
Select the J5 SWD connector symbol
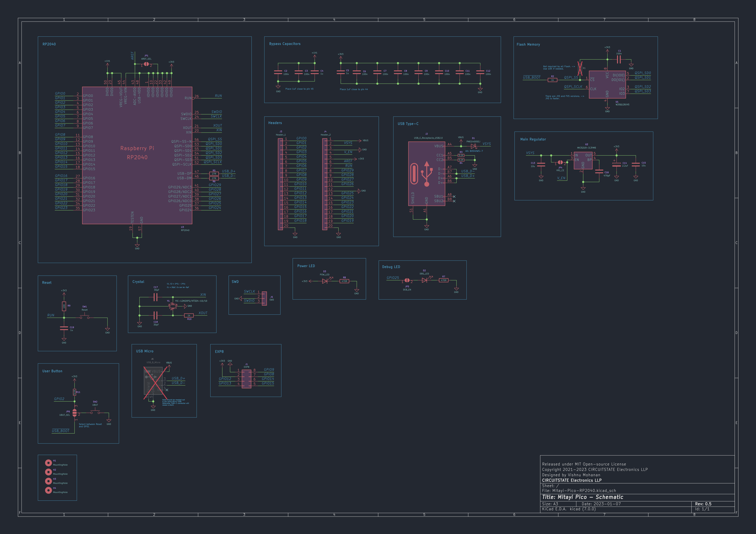pos(264,298)
